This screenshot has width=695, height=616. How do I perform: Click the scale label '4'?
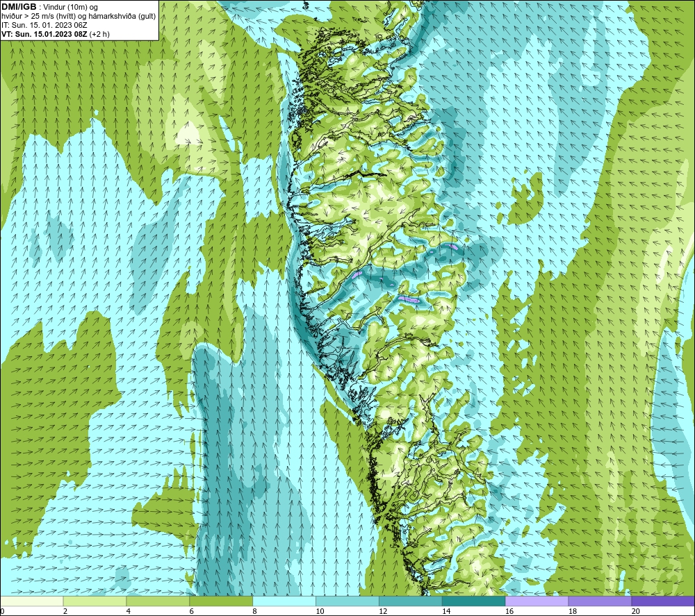[129, 612]
